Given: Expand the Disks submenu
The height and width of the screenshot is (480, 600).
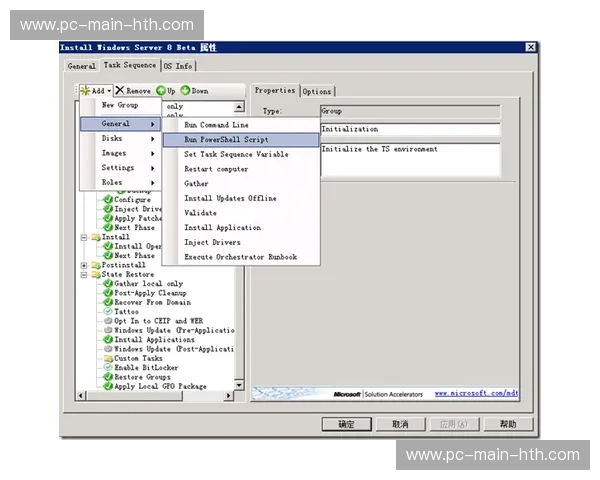Looking at the screenshot, I should pos(121,138).
